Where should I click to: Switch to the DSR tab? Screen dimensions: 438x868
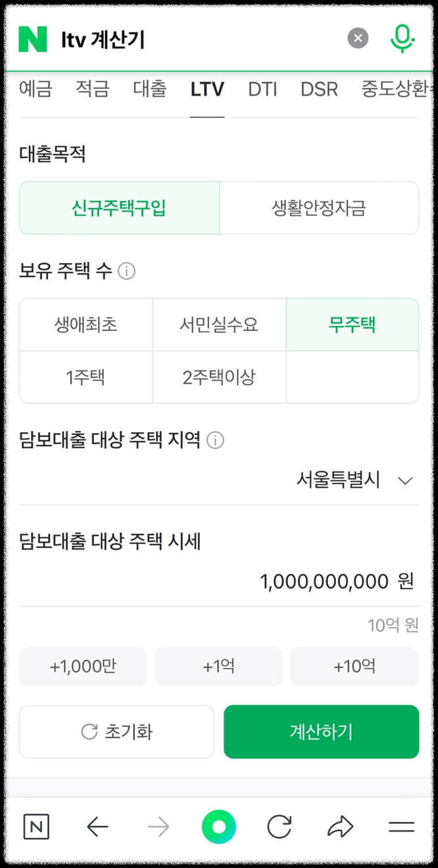(318, 90)
